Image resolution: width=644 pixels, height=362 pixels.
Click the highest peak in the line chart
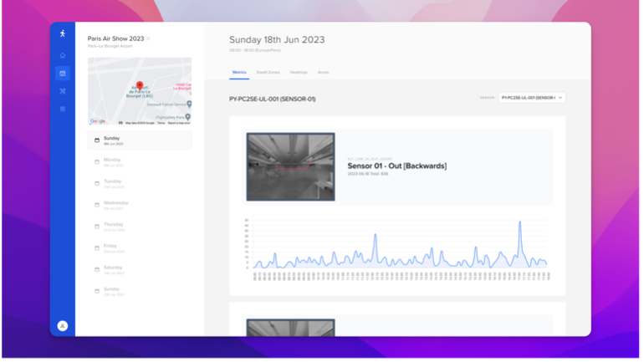pos(519,223)
